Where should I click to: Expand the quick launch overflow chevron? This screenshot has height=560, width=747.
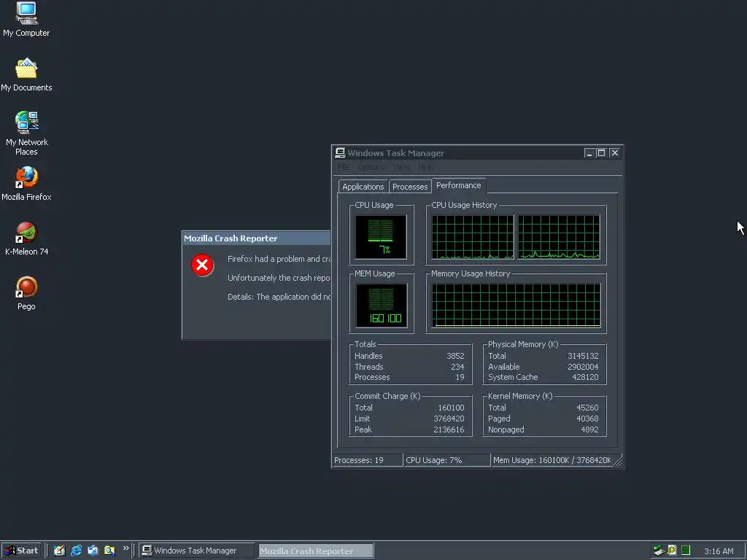(125, 548)
